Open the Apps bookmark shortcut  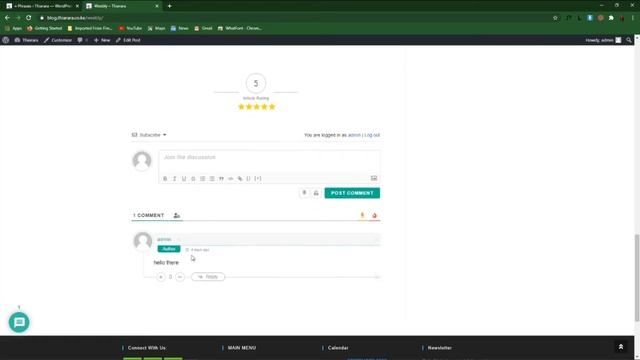(13, 28)
